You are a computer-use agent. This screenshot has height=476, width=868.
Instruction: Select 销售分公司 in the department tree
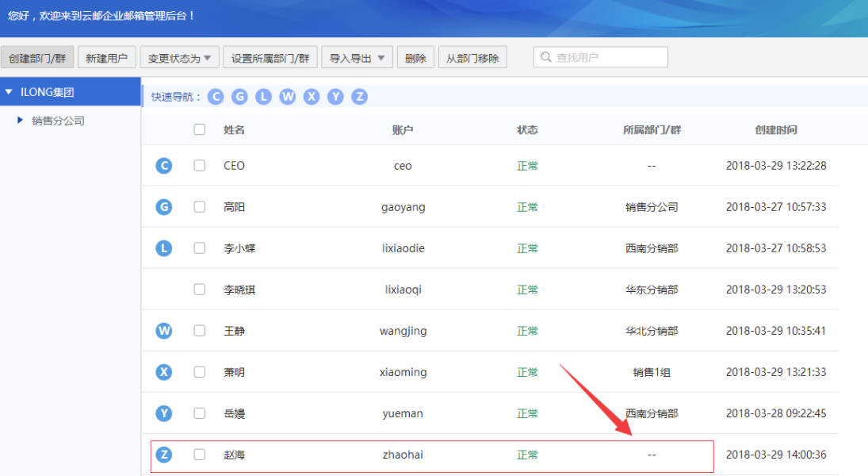pyautogui.click(x=58, y=121)
